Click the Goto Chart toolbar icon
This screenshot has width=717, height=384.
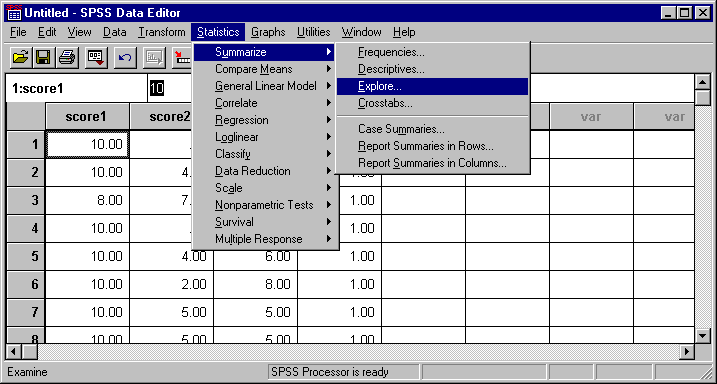(x=155, y=58)
